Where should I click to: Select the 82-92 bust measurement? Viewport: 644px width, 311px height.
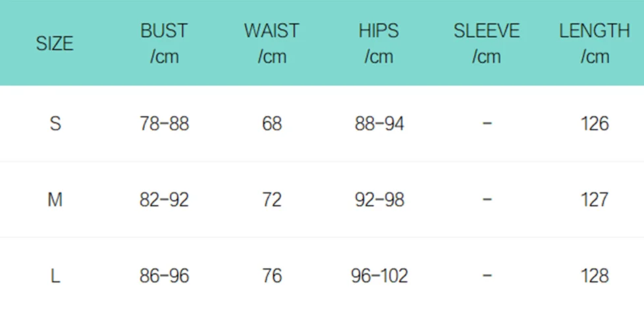pyautogui.click(x=164, y=200)
